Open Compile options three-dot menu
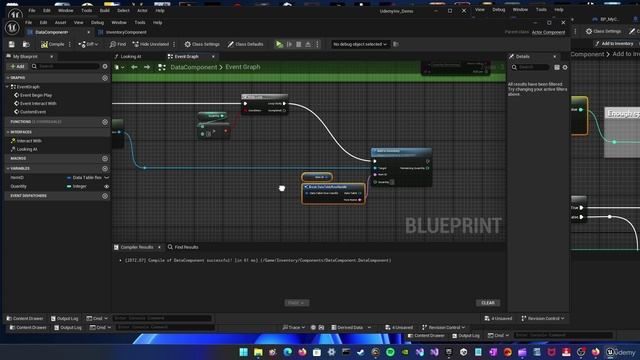The height and width of the screenshot is (360, 640). (70, 44)
